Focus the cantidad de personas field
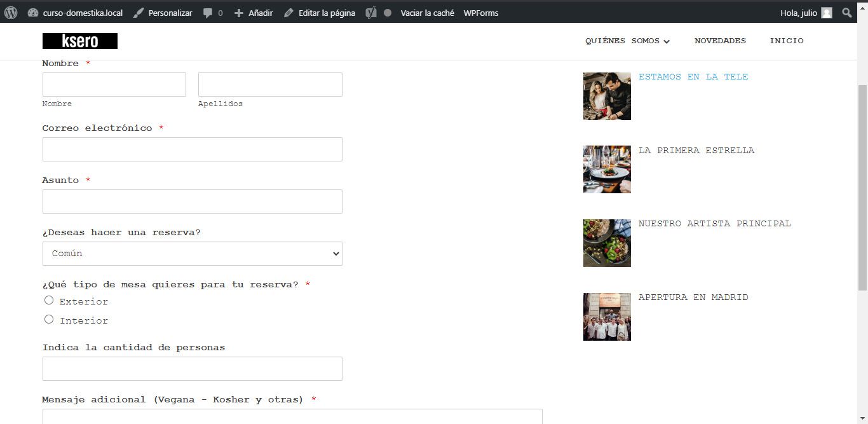 [x=193, y=369]
